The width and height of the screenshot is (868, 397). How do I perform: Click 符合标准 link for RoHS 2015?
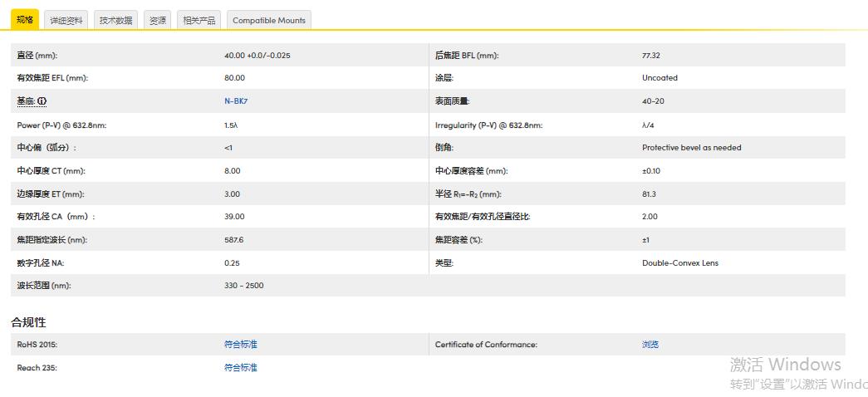[x=241, y=345]
